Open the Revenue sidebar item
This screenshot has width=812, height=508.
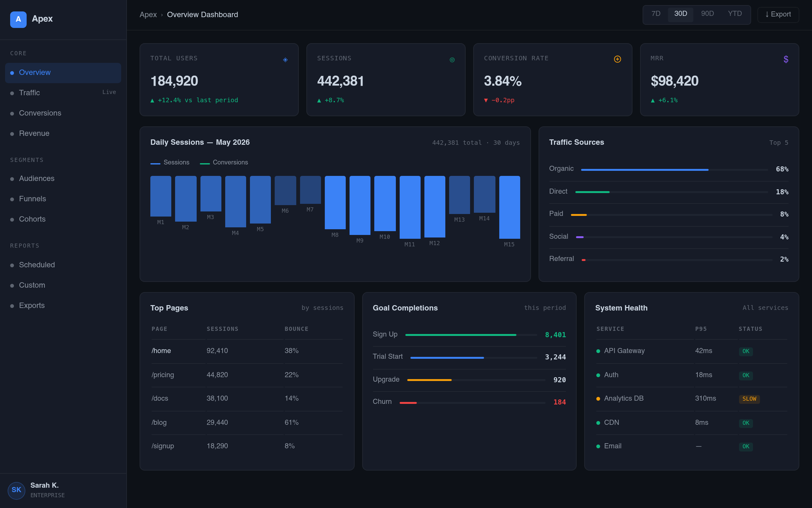tap(63, 133)
